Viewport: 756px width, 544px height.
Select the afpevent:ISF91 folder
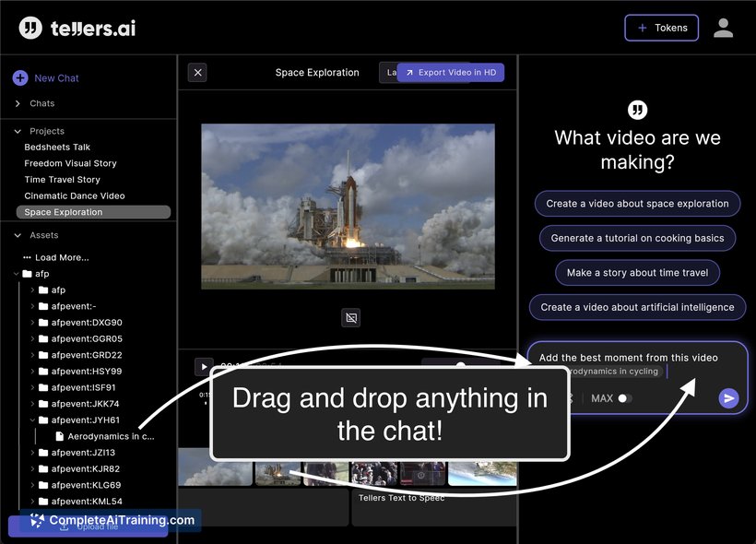tap(83, 388)
